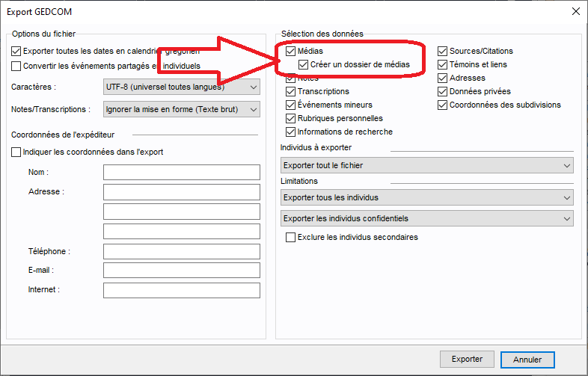This screenshot has height=376, width=588.
Task: Focus the E-mail text field
Action: 181,271
